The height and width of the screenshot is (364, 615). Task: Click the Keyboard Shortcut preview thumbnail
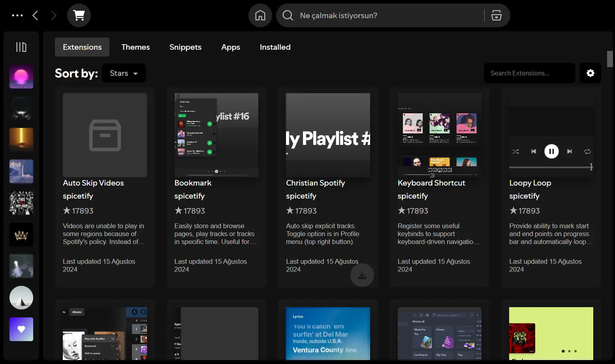pyautogui.click(x=440, y=135)
